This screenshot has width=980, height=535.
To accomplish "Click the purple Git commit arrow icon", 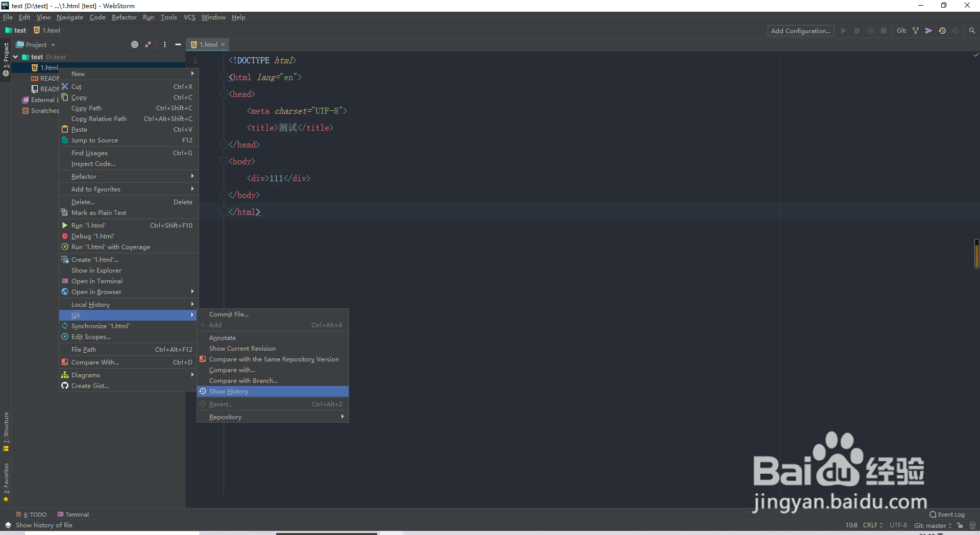I will [929, 31].
